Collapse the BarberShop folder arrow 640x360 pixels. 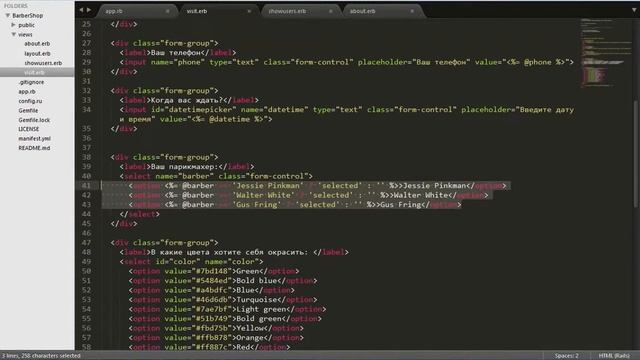coord(7,16)
